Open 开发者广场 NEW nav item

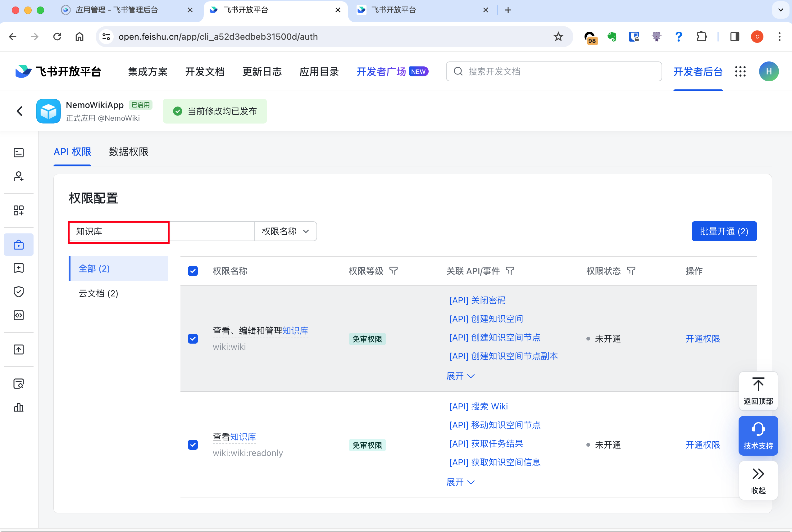coord(393,72)
